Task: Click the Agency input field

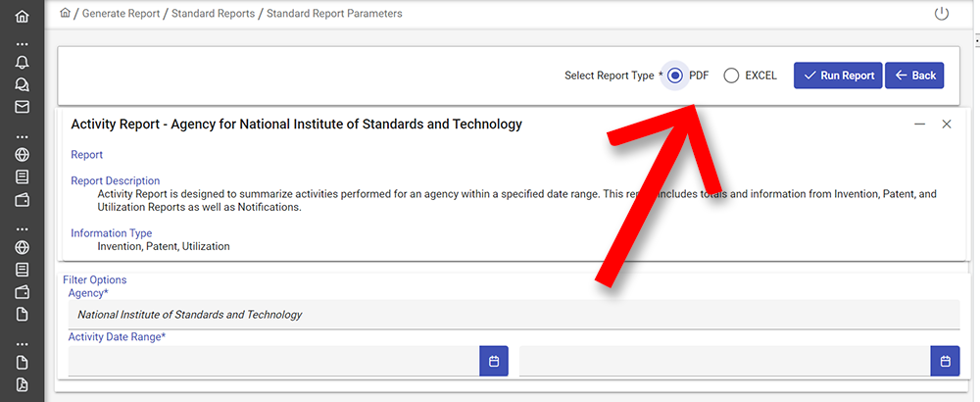Action: [514, 315]
